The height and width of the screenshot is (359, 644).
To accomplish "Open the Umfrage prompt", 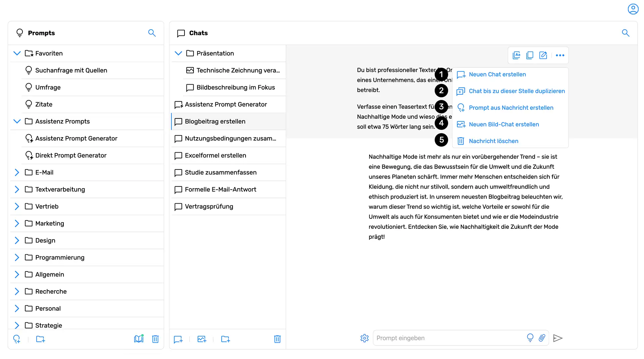I will 93,88.
